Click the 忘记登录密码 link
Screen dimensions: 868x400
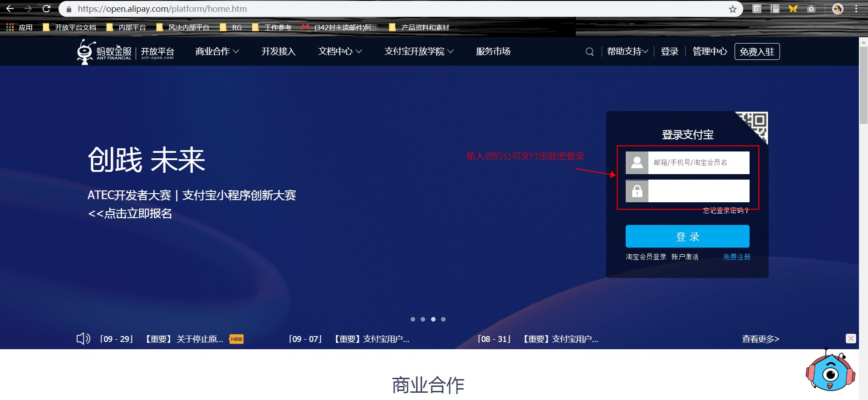(726, 210)
